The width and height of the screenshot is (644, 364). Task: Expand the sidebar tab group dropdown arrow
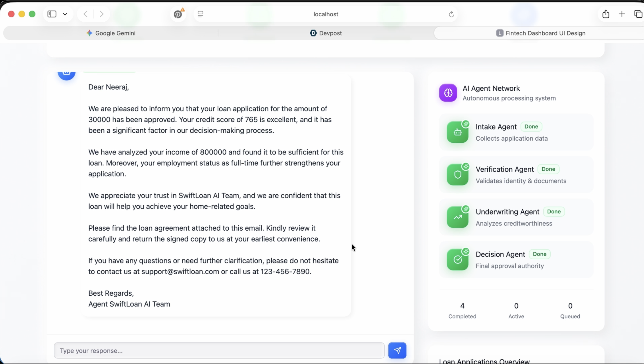coord(65,14)
